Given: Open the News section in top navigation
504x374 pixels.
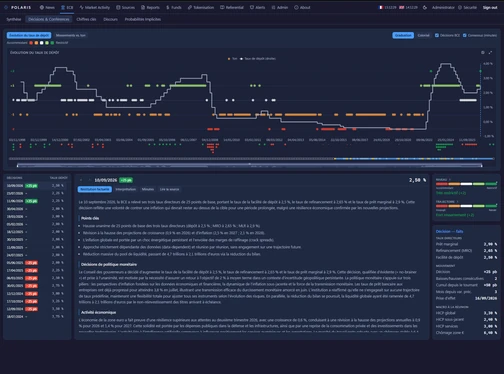Looking at the screenshot, I should point(47,7).
